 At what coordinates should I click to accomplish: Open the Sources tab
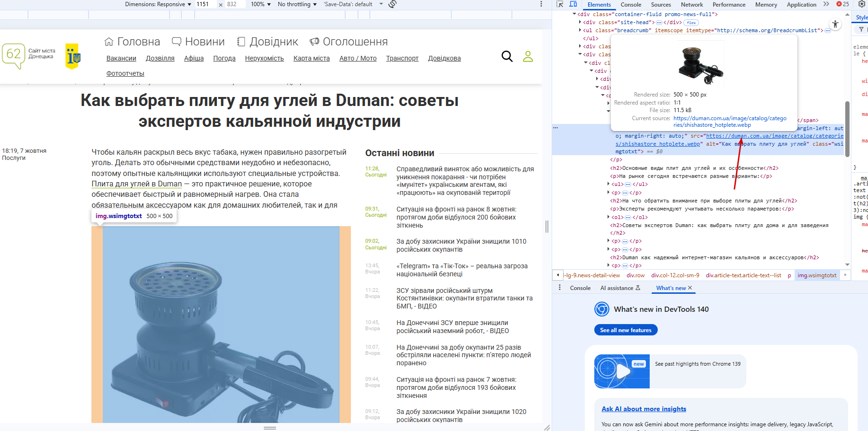point(661,5)
